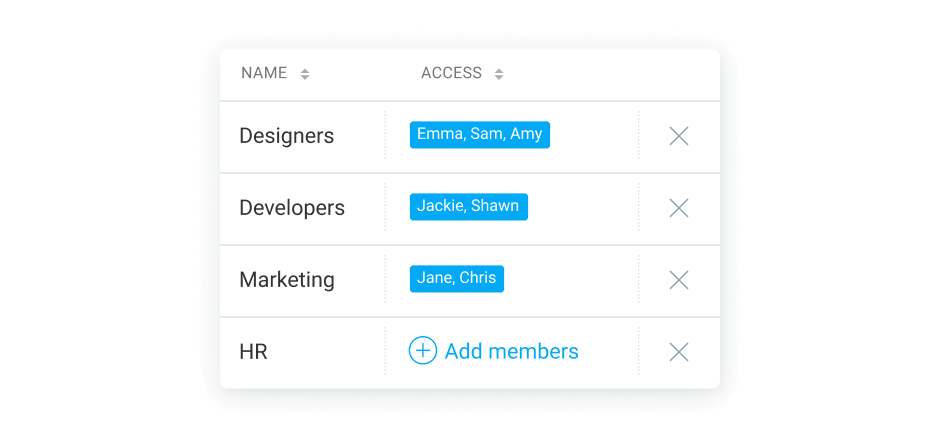Select the Developers group name
The image size is (940, 437).
[x=292, y=208]
